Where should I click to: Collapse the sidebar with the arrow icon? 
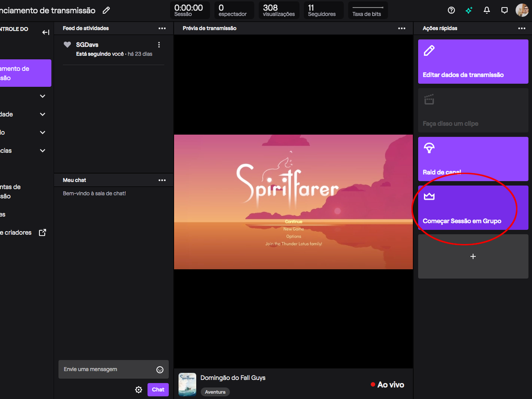coord(46,32)
